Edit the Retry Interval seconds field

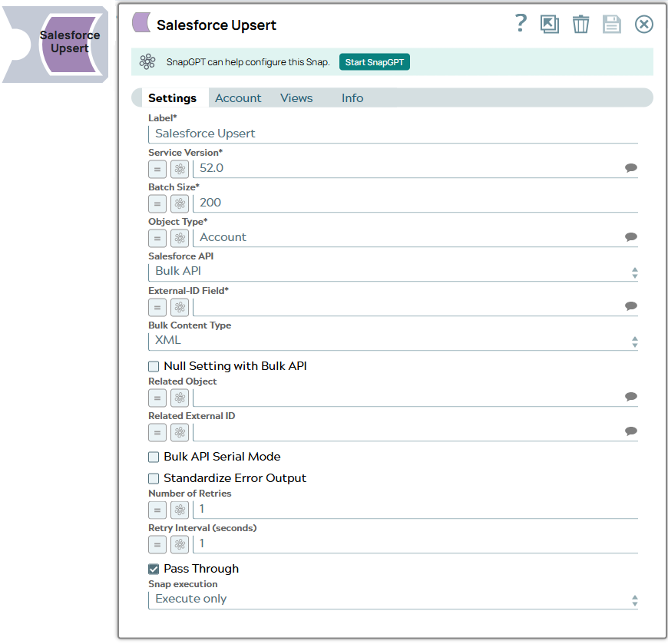(415, 544)
